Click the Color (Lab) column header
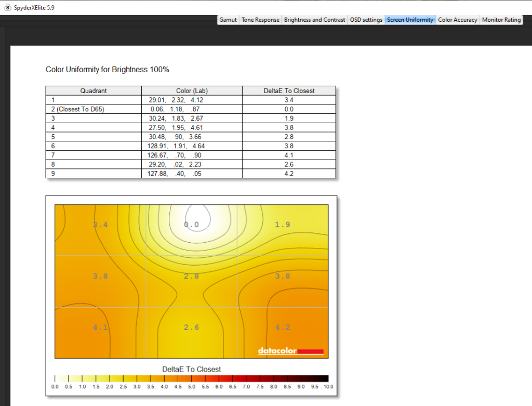The image size is (532, 406). [192, 90]
